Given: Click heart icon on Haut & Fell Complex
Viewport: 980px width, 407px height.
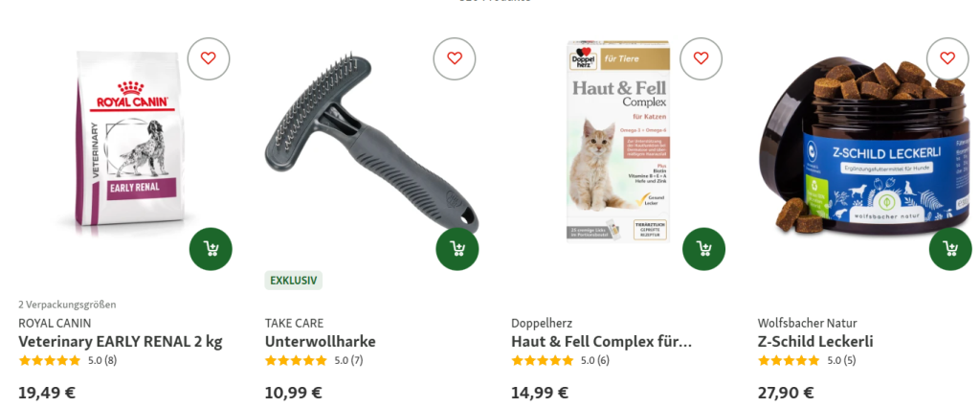Looking at the screenshot, I should 702,58.
